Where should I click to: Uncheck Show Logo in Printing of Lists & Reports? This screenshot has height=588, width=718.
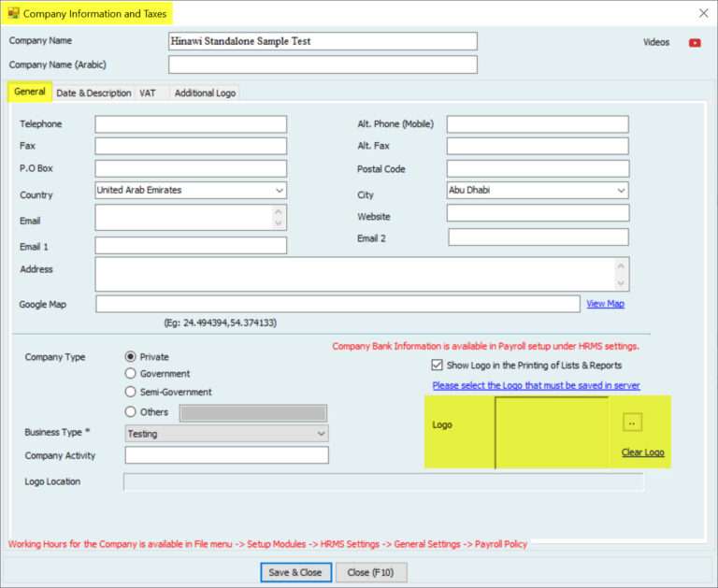click(437, 366)
